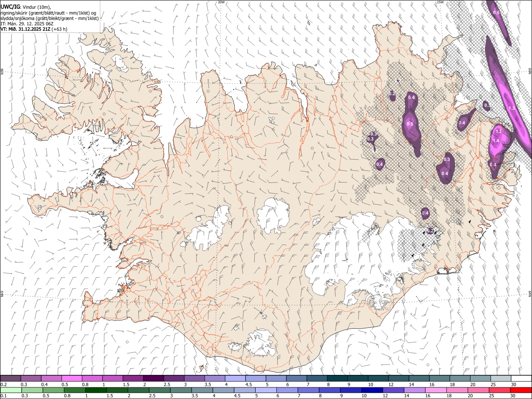Click the UWC/IG title text

(10, 7)
